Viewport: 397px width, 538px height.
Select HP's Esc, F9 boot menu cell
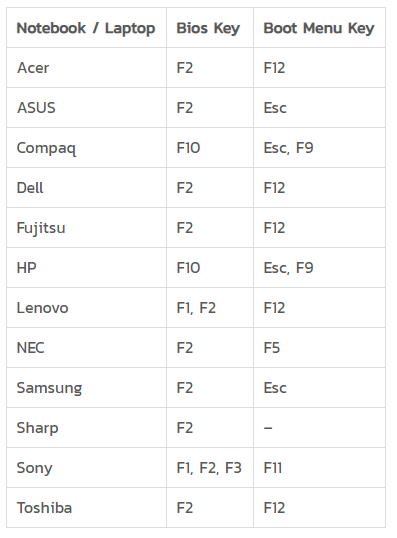319,268
